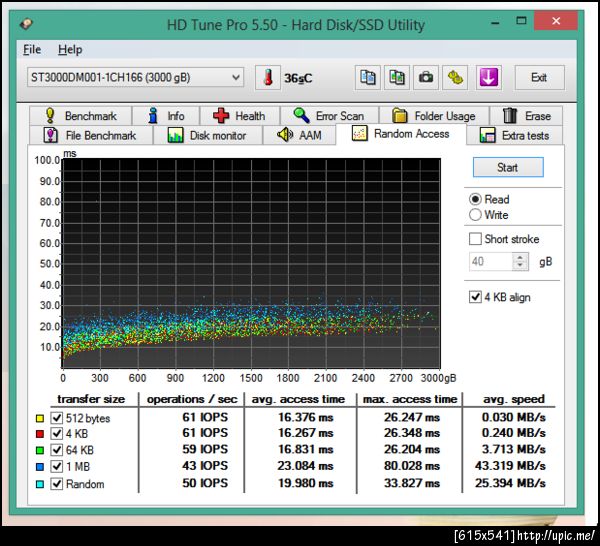Click the 43.319 MB/s speed value
600x546 pixels.
[510, 466]
